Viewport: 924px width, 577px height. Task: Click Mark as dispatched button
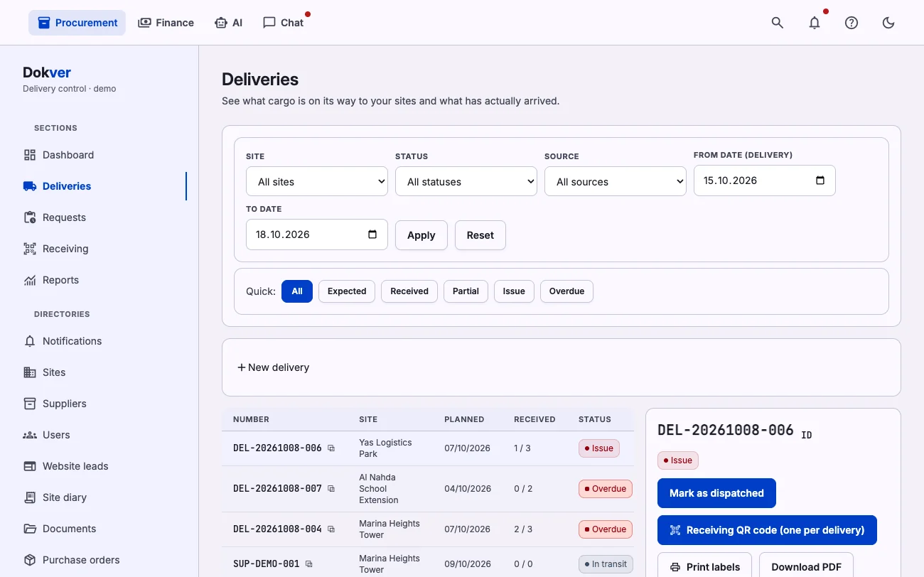[716, 493]
